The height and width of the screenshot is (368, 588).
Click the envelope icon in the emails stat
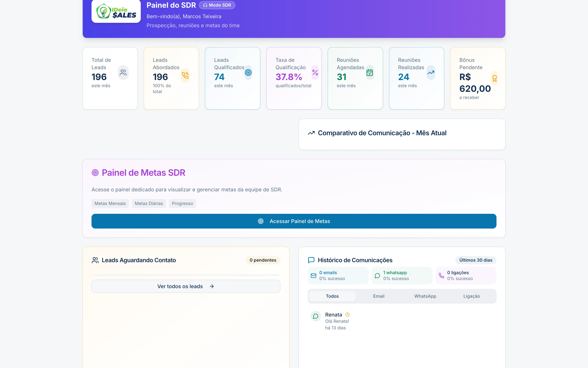click(x=313, y=275)
